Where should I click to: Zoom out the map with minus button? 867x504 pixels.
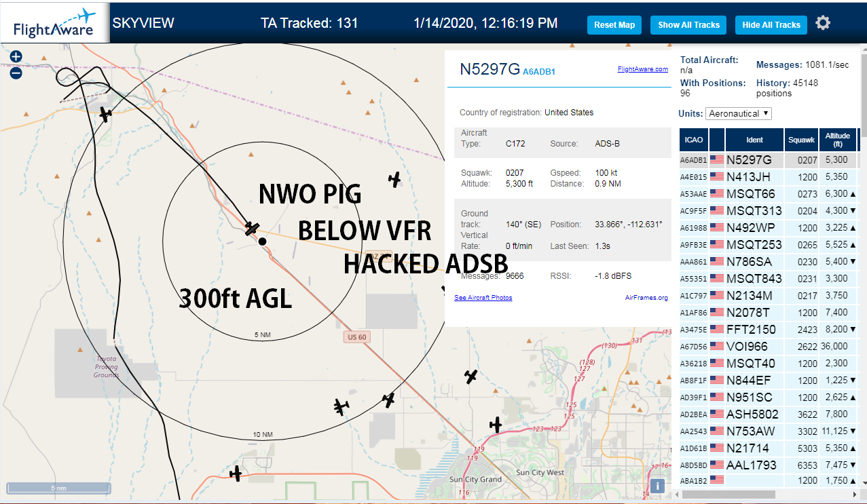tap(16, 73)
